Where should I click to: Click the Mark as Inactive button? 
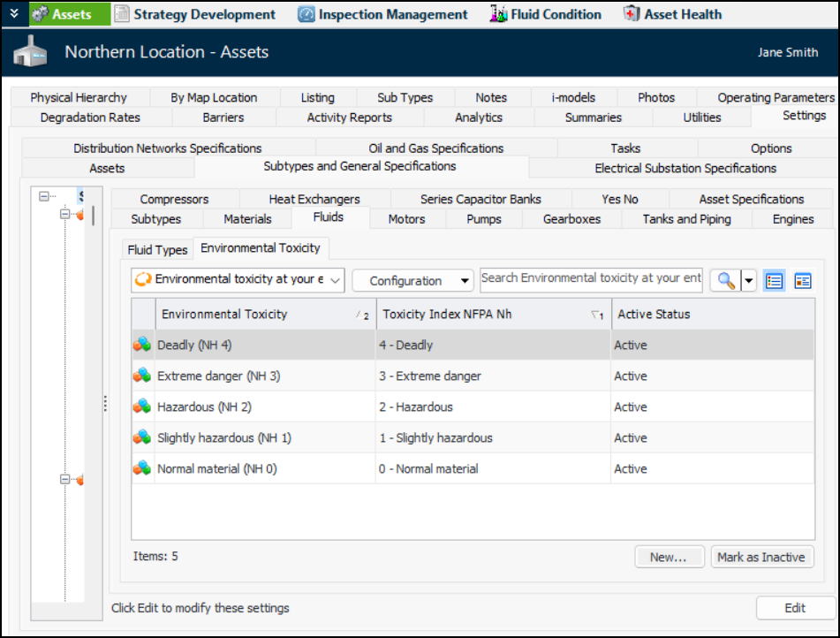[761, 557]
